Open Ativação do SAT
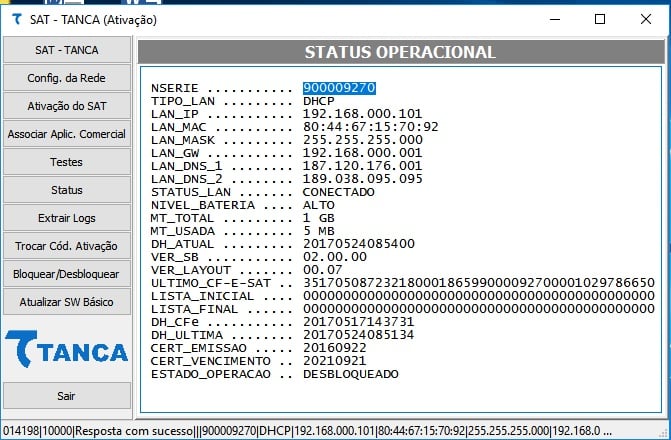Image resolution: width=671 pixels, height=440 pixels. pos(67,106)
